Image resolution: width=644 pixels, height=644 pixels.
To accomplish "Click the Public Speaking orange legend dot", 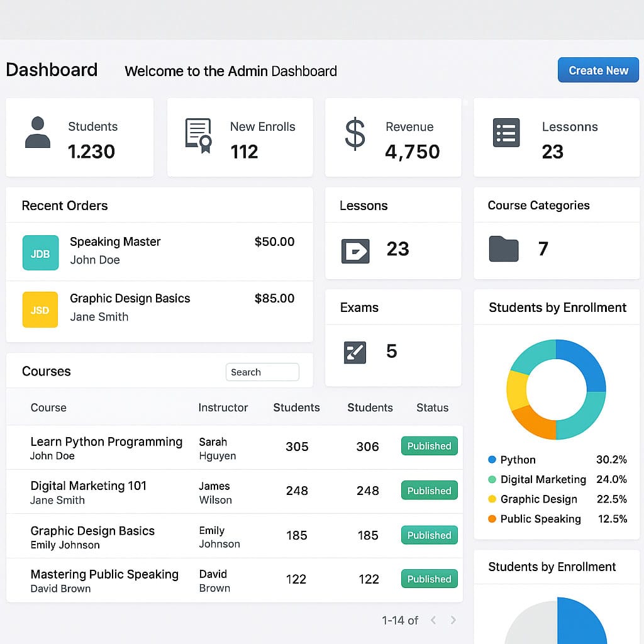I will pos(492,519).
